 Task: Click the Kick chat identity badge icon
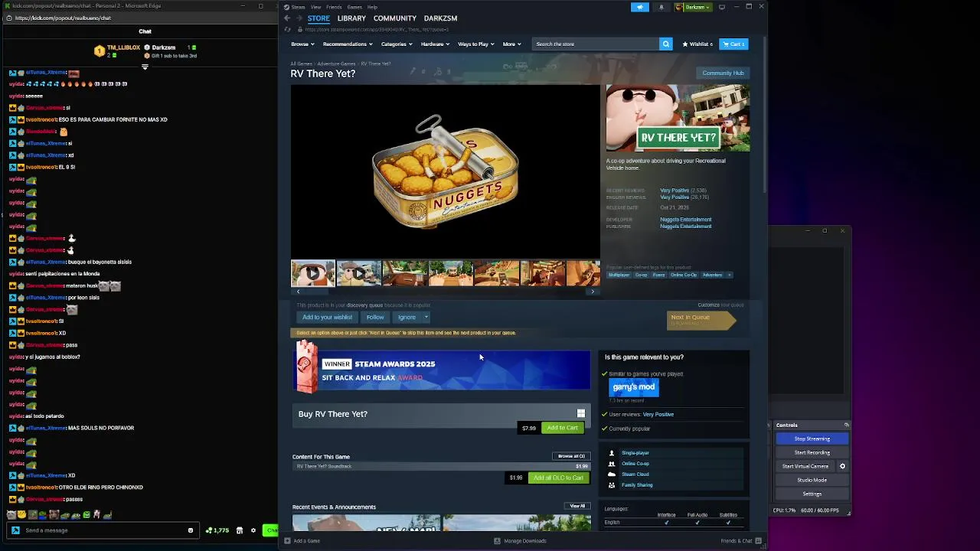point(15,530)
